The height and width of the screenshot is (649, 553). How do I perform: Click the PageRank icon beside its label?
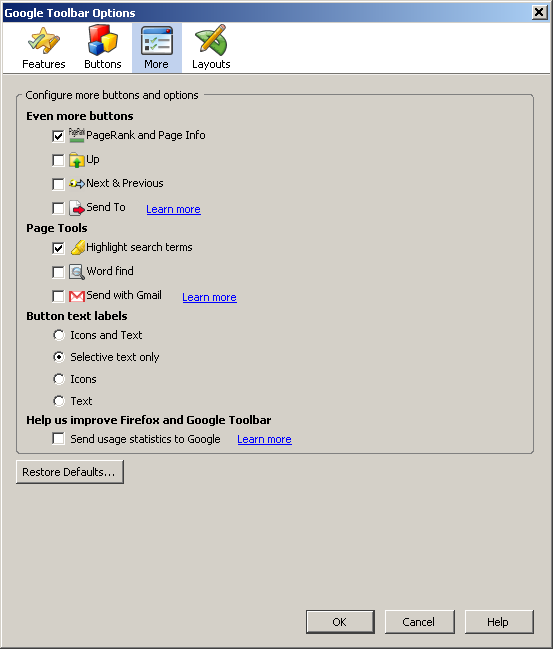tap(77, 135)
